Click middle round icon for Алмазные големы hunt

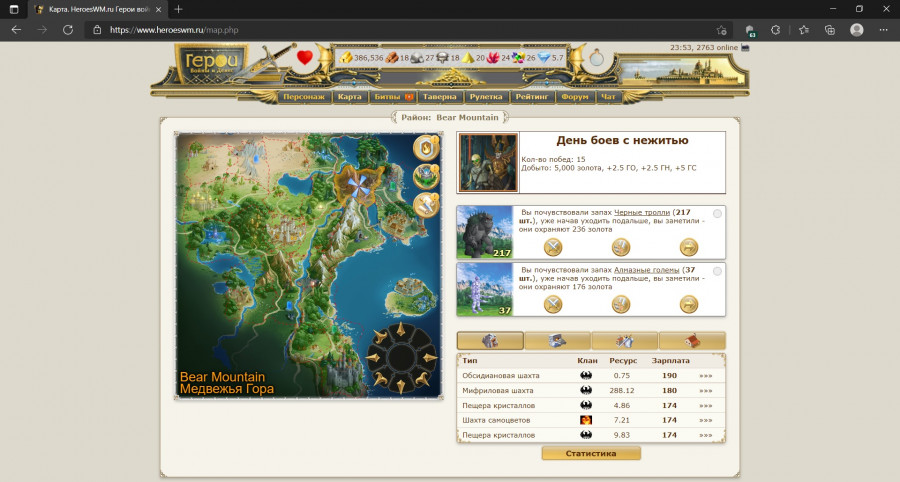tap(620, 304)
